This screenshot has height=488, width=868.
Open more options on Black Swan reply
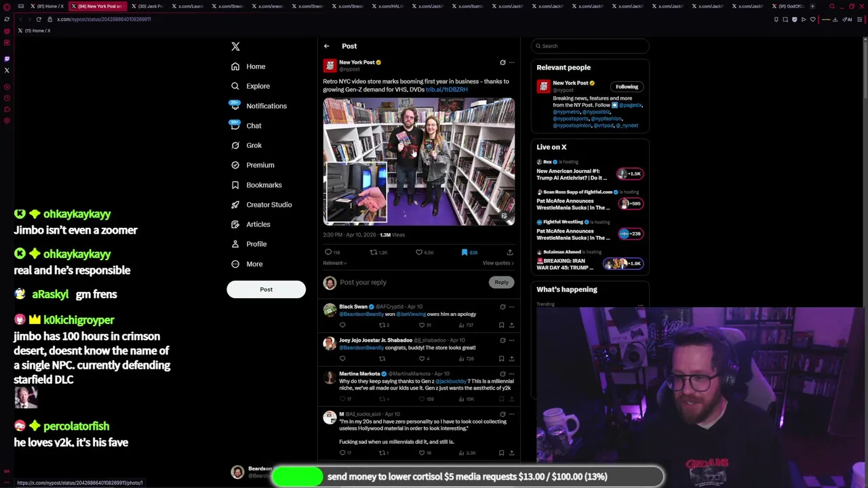[511, 306]
